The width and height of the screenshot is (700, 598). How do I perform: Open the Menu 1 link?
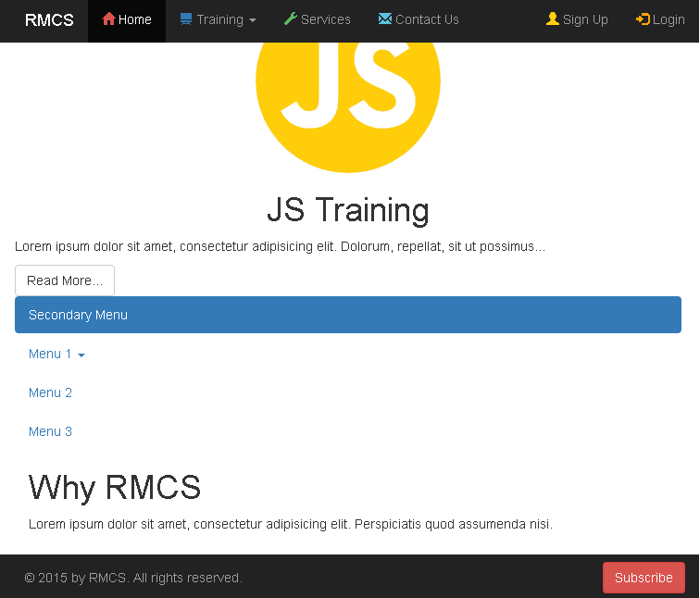pyautogui.click(x=50, y=354)
